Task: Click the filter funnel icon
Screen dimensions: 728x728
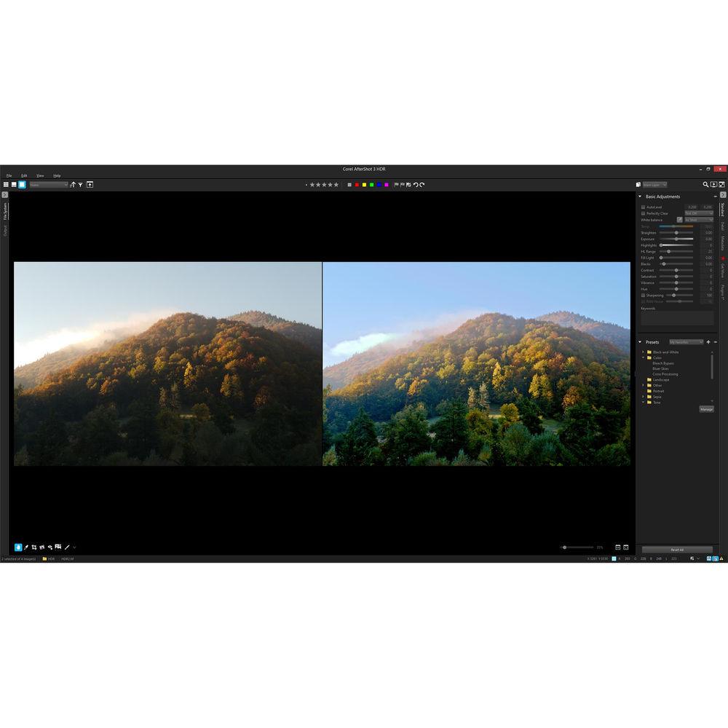Action: [80, 185]
